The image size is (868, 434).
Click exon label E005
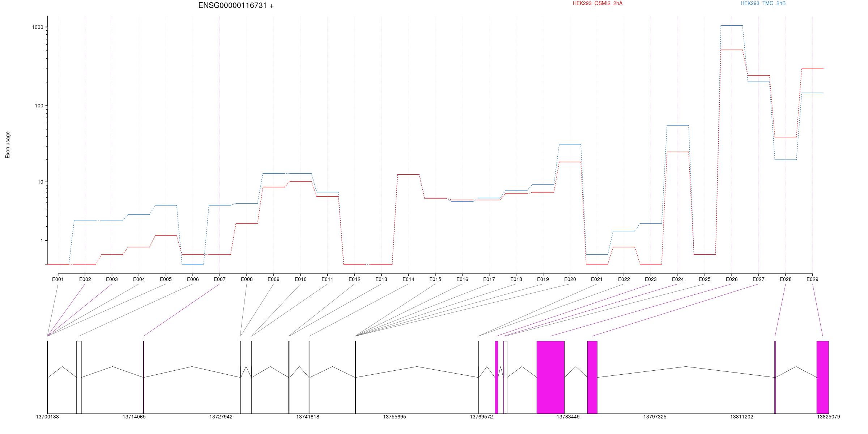coord(166,279)
